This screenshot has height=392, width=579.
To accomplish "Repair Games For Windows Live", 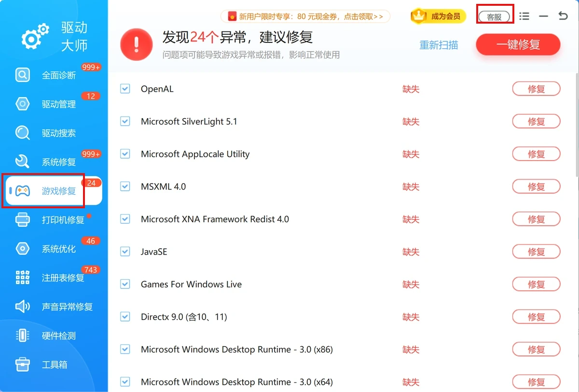I will click(536, 284).
